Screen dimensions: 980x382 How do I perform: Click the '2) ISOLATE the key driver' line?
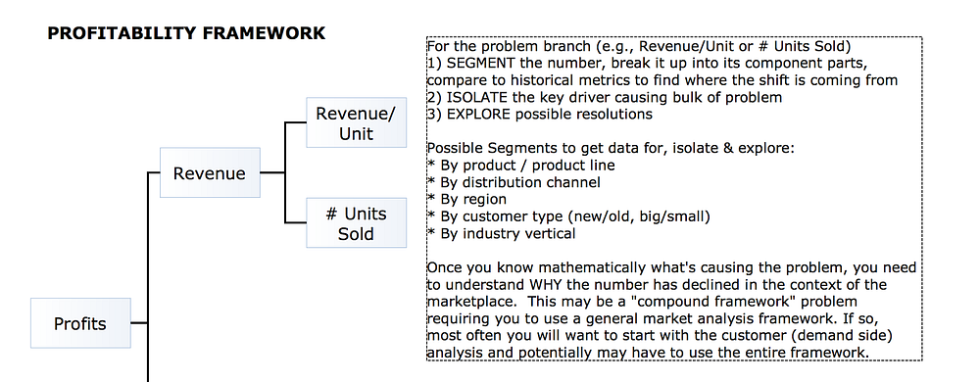click(x=605, y=97)
